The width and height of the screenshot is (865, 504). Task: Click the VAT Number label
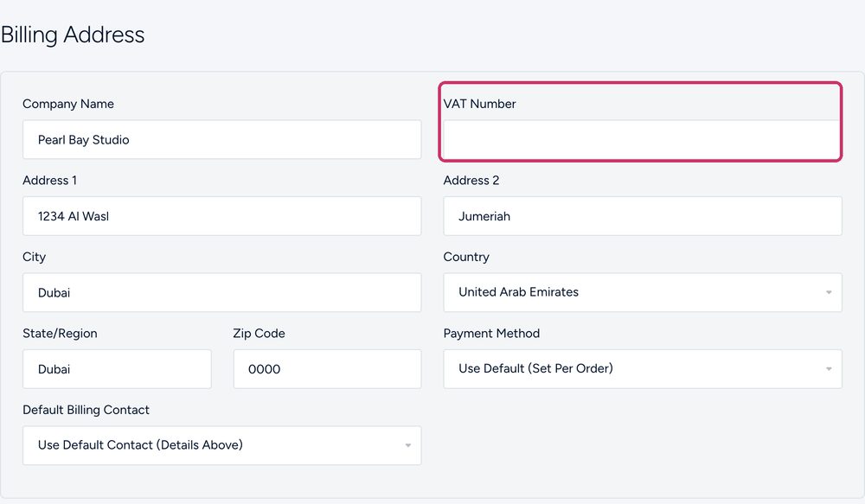[x=479, y=104]
